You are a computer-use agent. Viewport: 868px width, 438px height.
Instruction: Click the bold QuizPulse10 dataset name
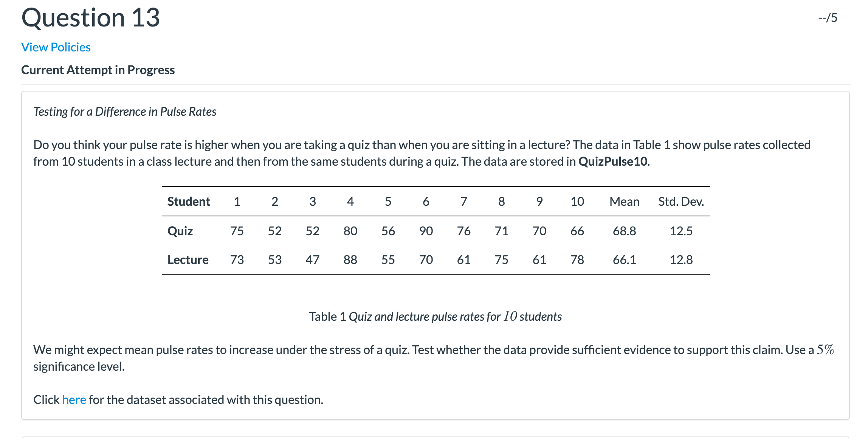pos(613,162)
